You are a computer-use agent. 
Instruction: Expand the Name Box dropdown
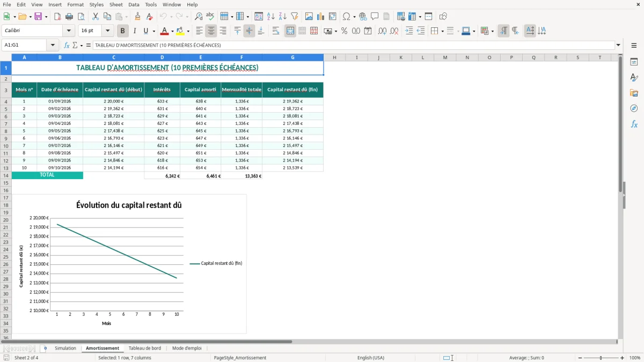click(x=53, y=45)
